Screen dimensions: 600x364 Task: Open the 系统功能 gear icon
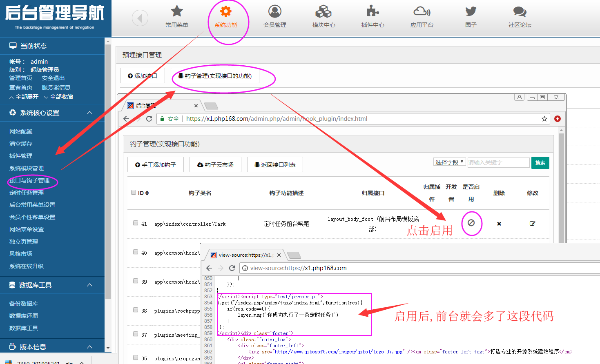pos(225,11)
